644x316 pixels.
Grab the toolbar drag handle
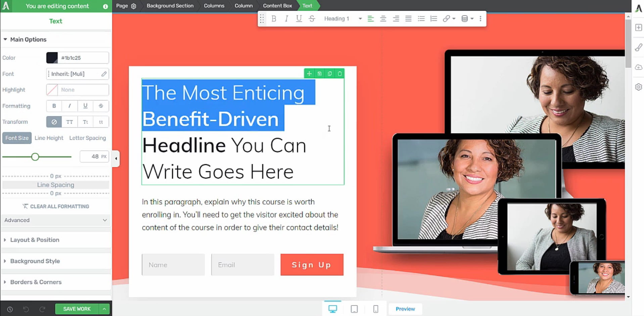[262, 18]
